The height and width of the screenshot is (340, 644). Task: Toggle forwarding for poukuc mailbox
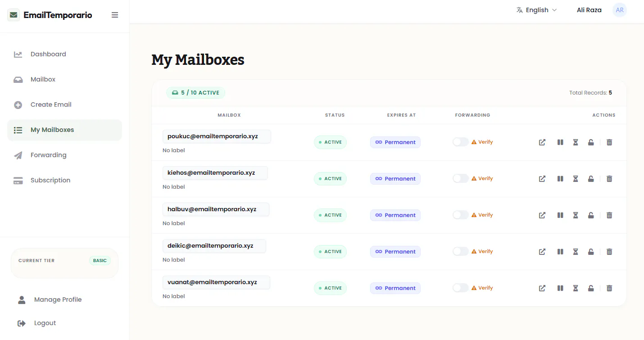tap(461, 142)
